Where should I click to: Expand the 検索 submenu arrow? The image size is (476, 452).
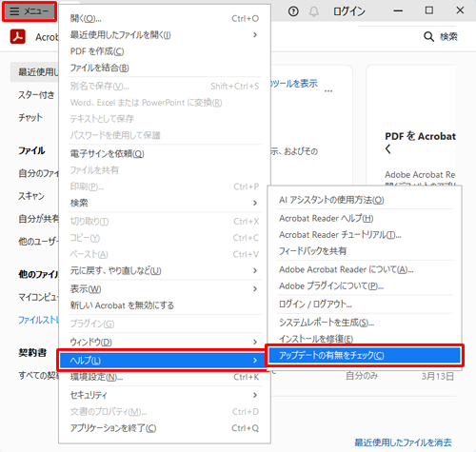coord(255,203)
